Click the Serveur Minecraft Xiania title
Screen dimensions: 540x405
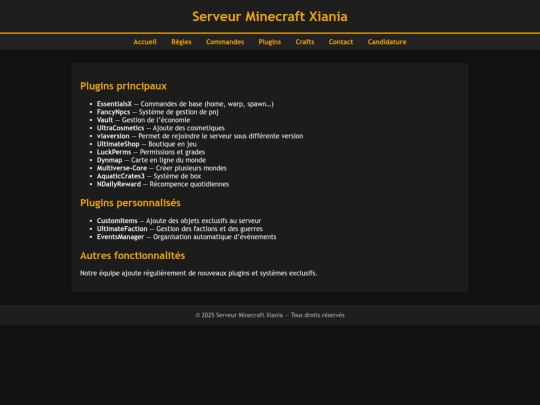(270, 17)
